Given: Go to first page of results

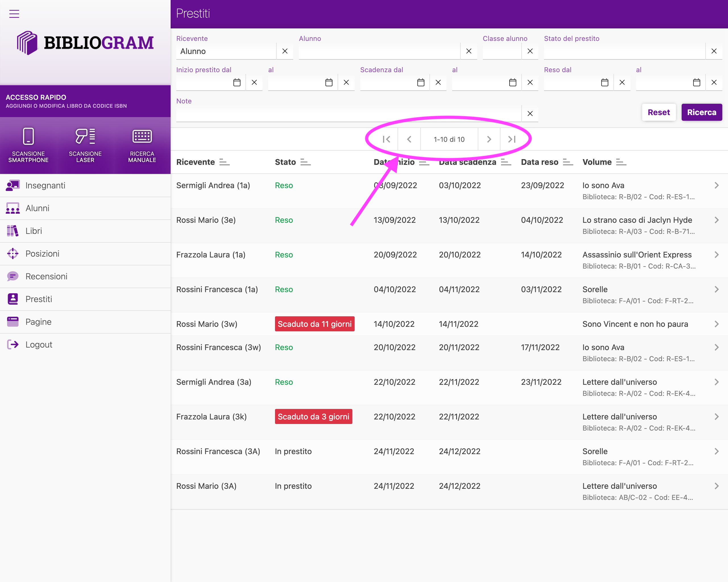Looking at the screenshot, I should [x=386, y=139].
